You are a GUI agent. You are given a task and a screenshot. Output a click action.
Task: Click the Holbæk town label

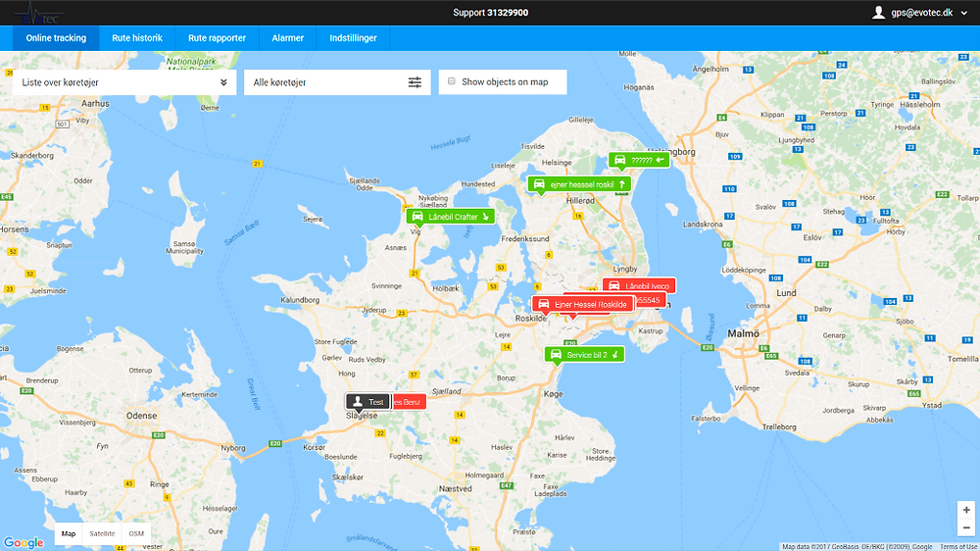[x=446, y=288]
